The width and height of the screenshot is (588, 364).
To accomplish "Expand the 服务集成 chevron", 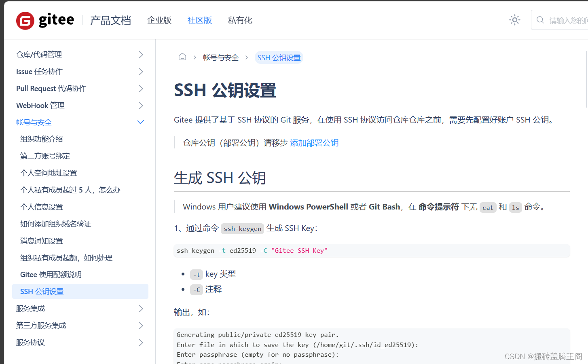I will (x=141, y=309).
